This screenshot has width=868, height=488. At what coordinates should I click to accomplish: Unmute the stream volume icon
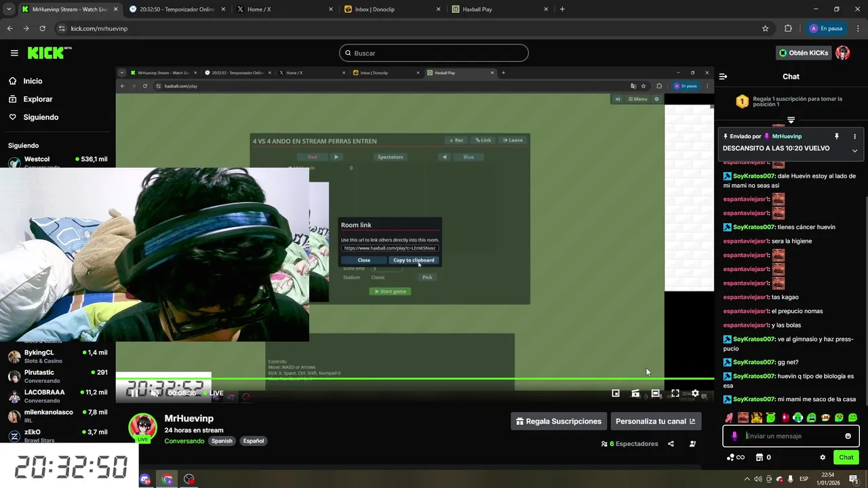(155, 393)
